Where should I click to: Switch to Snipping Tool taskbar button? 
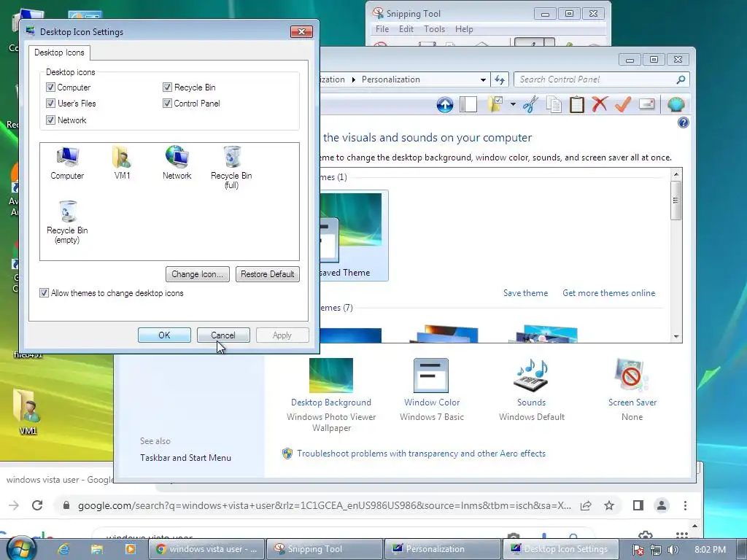pyautogui.click(x=325, y=549)
